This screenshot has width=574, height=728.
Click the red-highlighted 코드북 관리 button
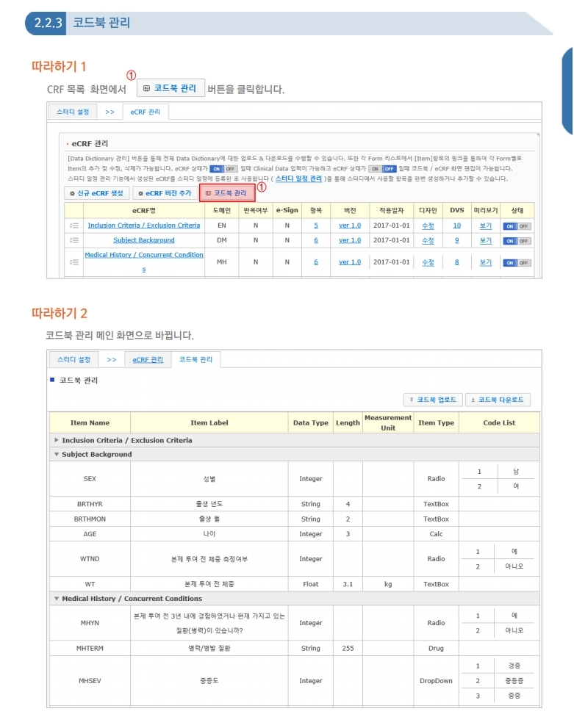(227, 193)
